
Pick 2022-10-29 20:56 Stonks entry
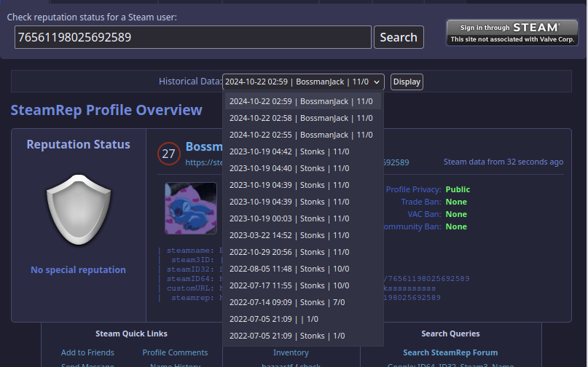tap(303, 252)
